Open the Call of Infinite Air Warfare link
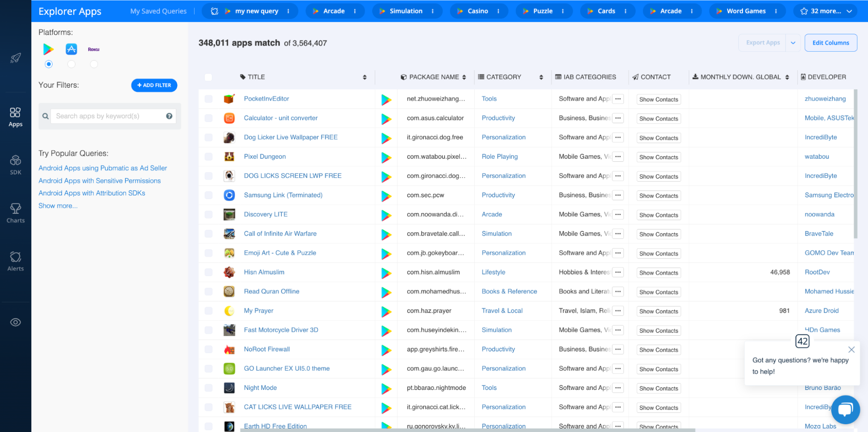868x432 pixels. coord(280,234)
